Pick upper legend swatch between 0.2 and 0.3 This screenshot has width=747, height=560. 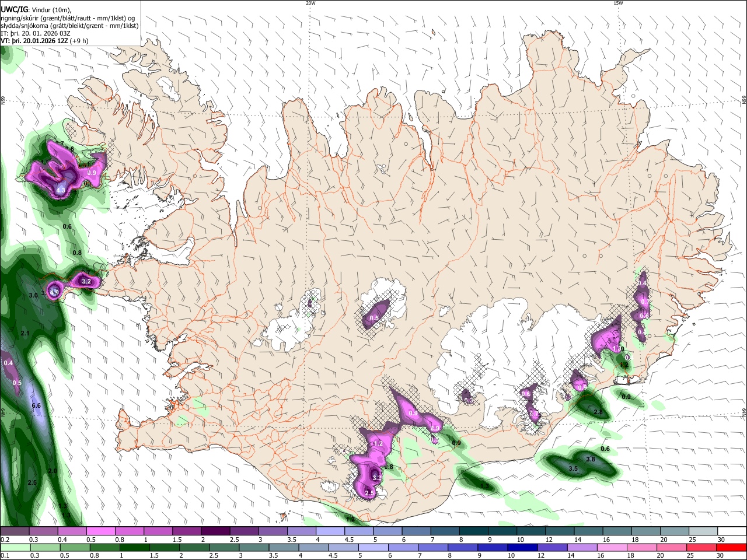(x=15, y=531)
